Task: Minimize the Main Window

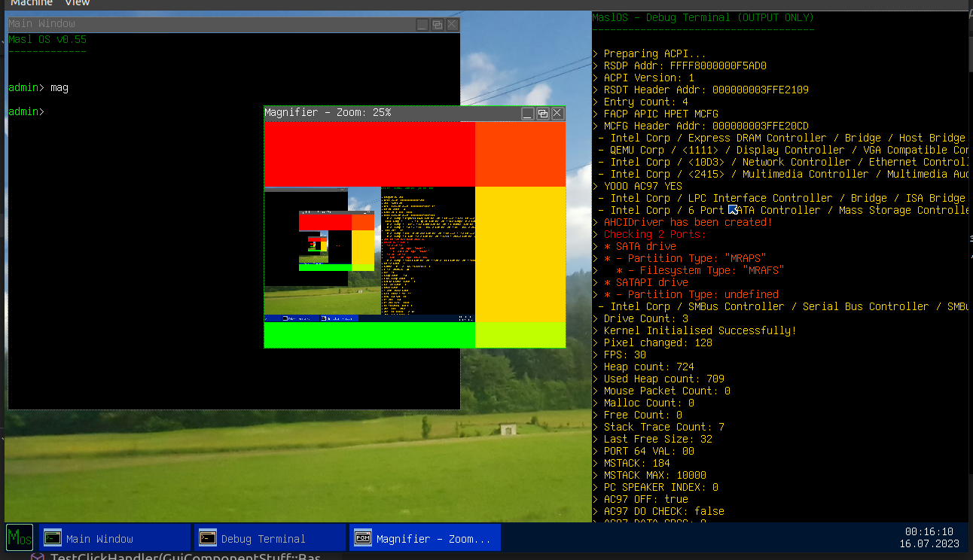Action: tap(422, 24)
